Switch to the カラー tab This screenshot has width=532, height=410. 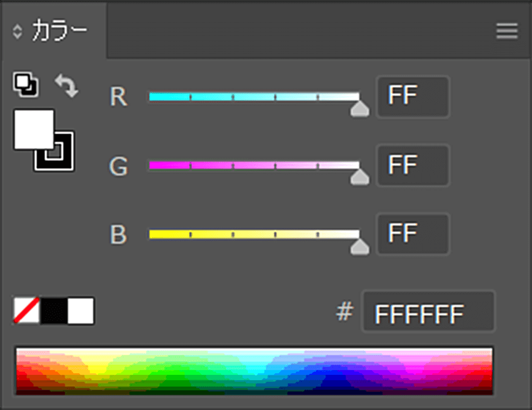[x=60, y=30]
